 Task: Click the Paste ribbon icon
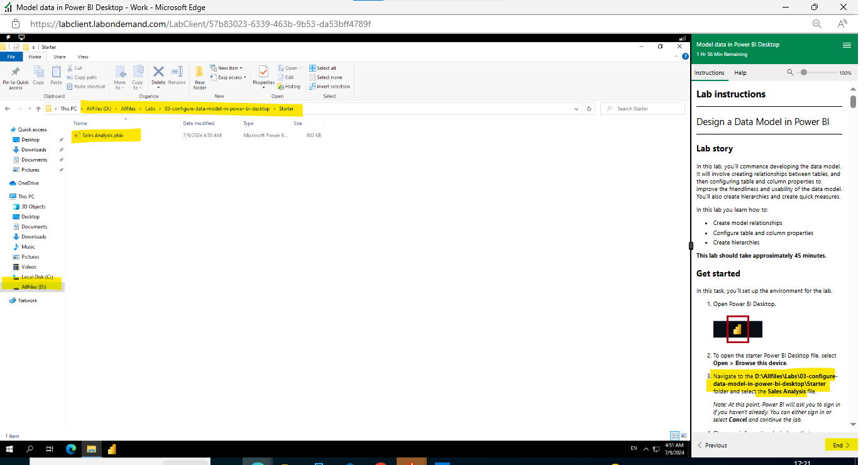pyautogui.click(x=57, y=72)
